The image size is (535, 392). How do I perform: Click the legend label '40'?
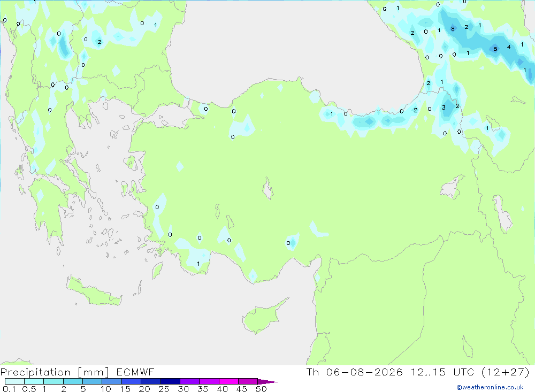222,389
